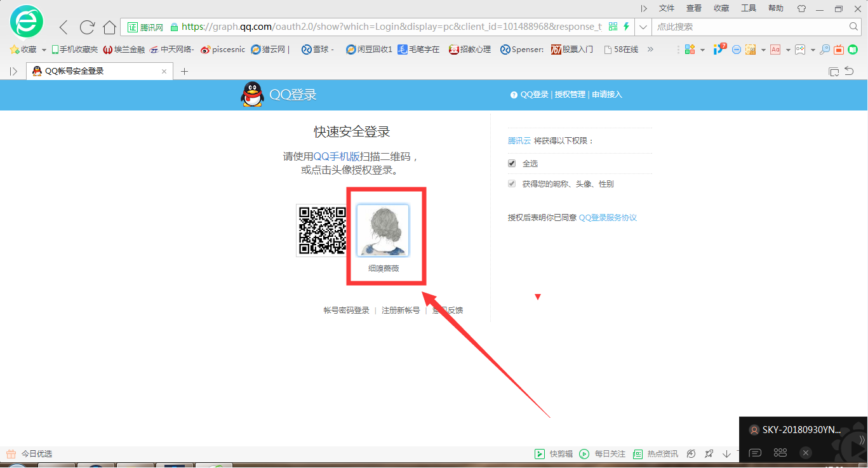
Task: Open new tab with plus button
Action: click(185, 71)
